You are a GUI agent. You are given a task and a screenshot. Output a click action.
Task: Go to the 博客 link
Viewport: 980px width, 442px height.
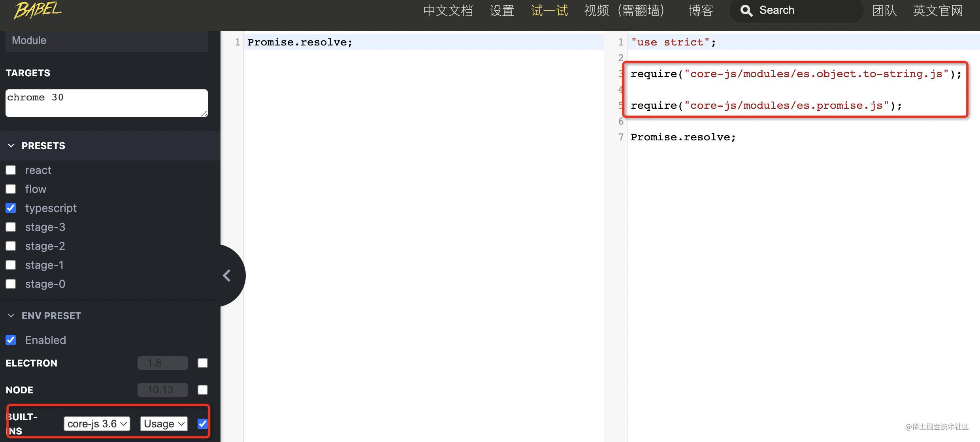pos(701,11)
